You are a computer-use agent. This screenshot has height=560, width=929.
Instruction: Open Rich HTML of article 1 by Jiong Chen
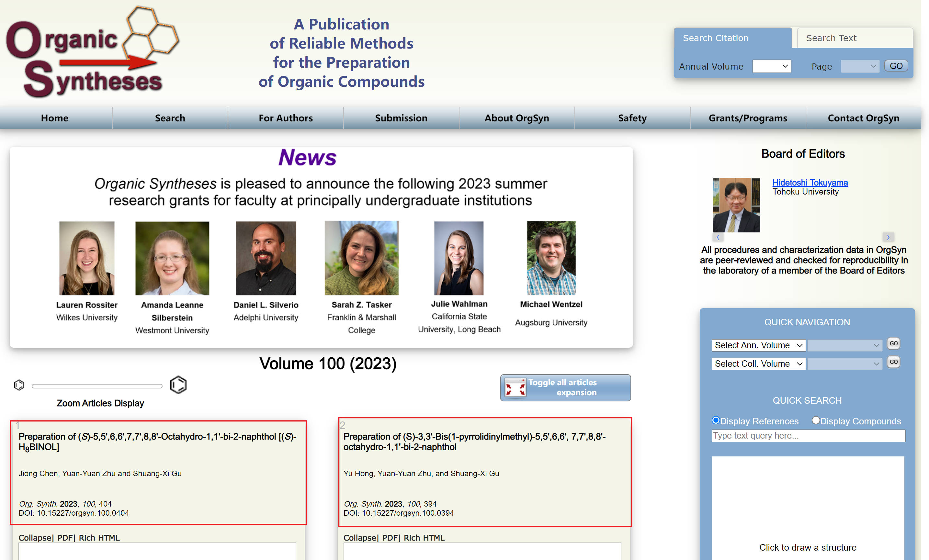pos(99,537)
